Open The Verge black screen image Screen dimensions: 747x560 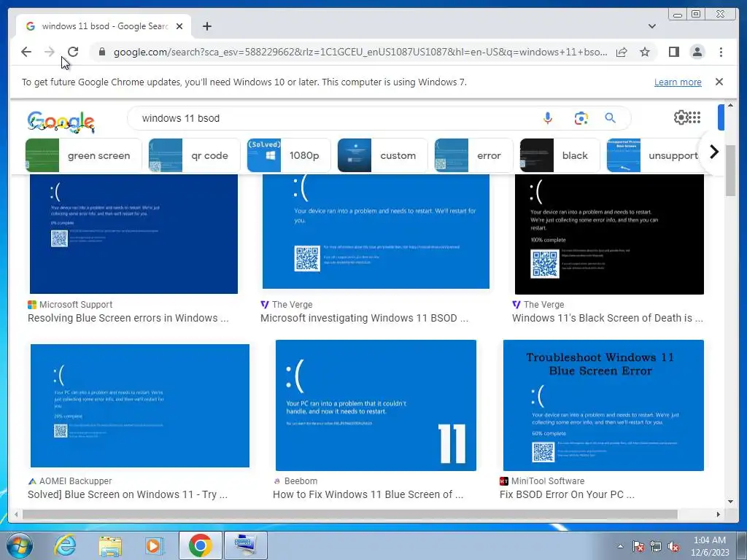click(609, 234)
